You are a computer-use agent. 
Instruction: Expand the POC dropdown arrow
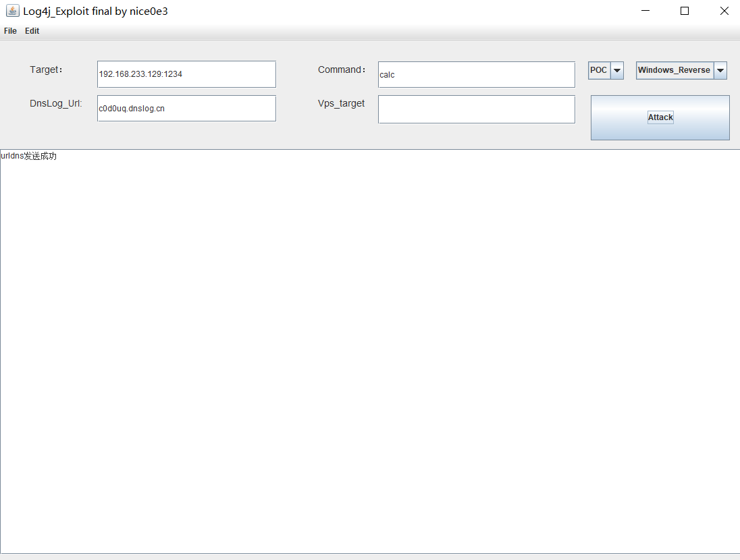617,70
